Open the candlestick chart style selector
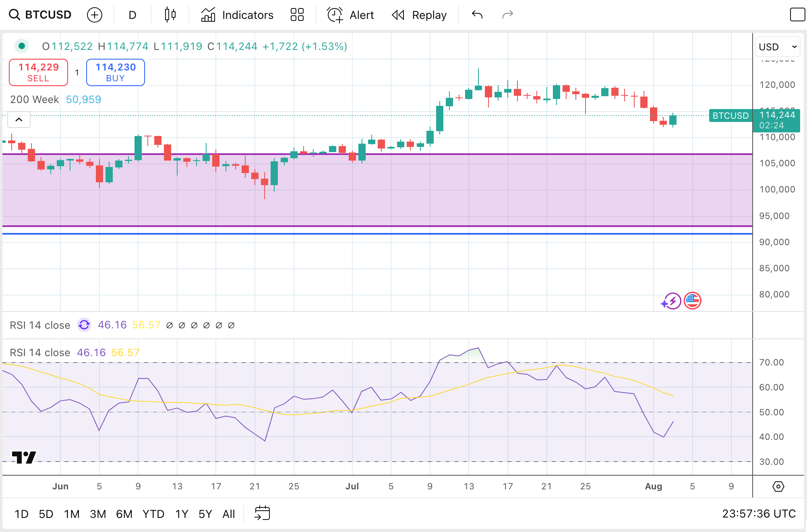Viewport: 807px width, 532px height. (170, 15)
